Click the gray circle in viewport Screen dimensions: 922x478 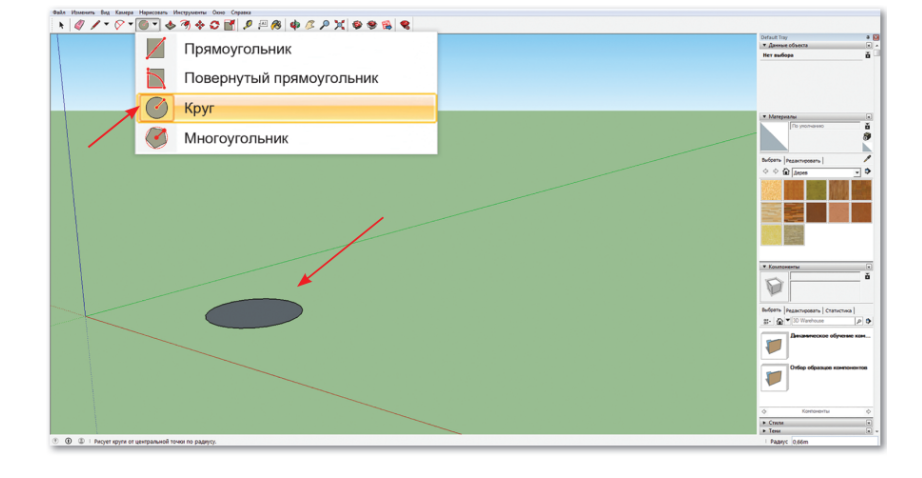[x=254, y=313]
